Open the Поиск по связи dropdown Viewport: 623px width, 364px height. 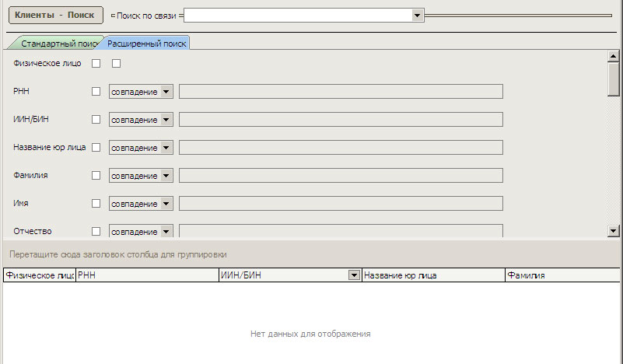click(x=417, y=15)
